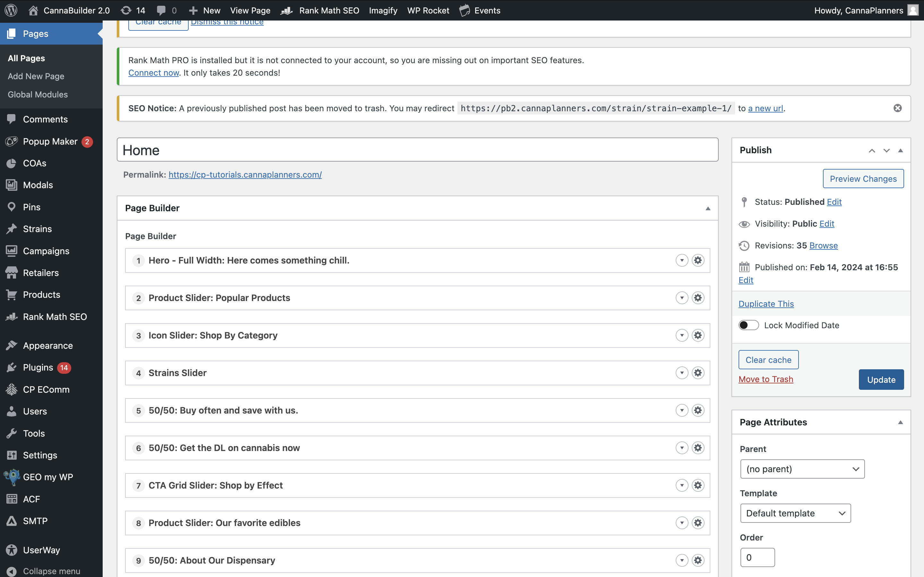The height and width of the screenshot is (577, 924).
Task: Click the Order number field
Action: point(757,557)
